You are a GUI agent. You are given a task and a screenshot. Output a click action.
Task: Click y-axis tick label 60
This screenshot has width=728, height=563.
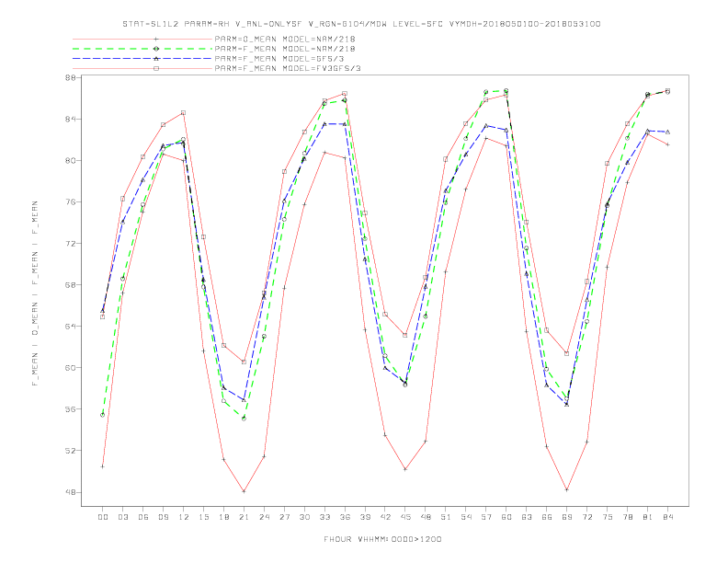tap(71, 367)
